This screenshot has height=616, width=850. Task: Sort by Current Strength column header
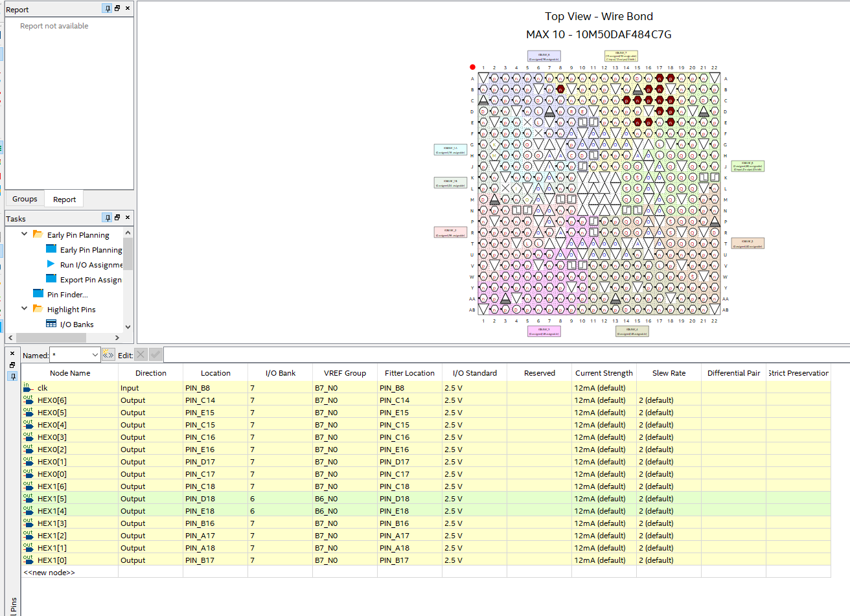click(x=604, y=373)
